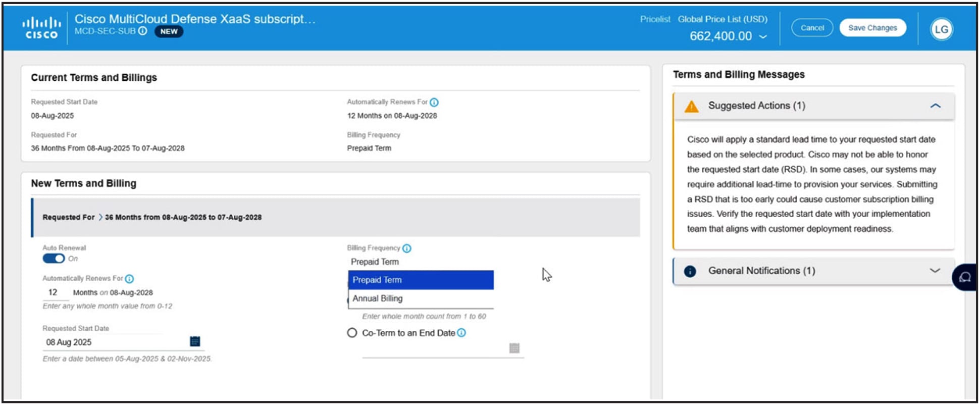Click the Co-Term end date calendar icon
Image resolution: width=980 pixels, height=405 pixels.
514,348
